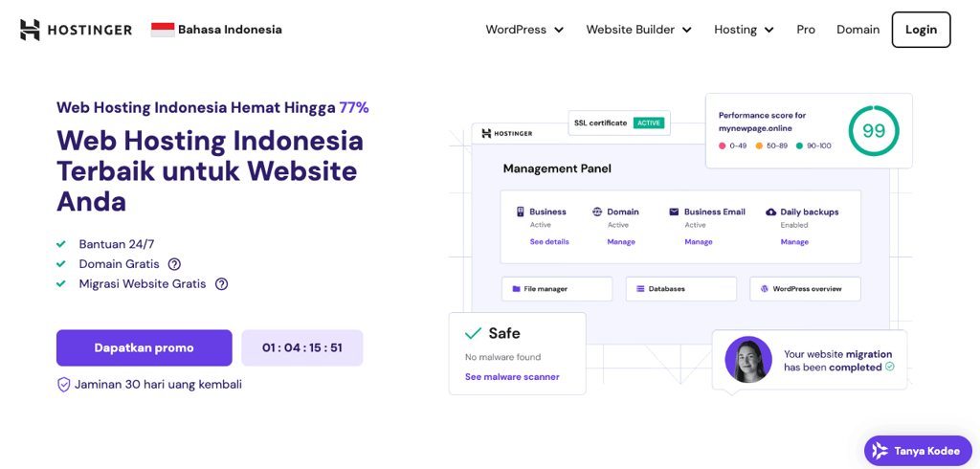Click the Indonesian flag icon

click(163, 30)
